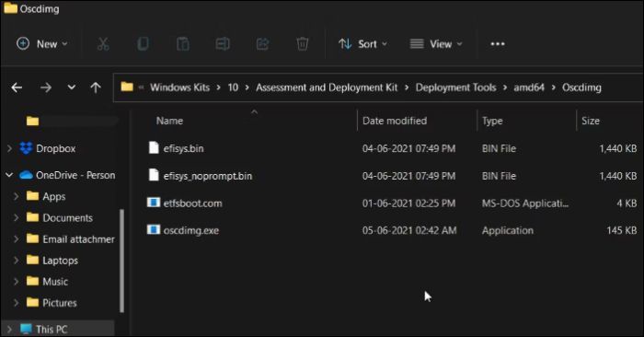Screen dimensions: 644x337
Task: Expand the Pictures folder node
Action: [x=16, y=303]
